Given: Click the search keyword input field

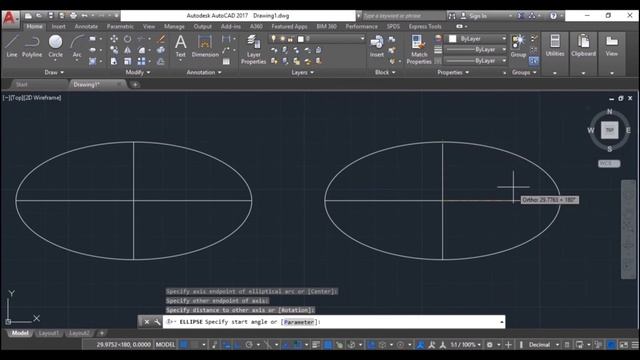Looking at the screenshot, I should (404, 16).
